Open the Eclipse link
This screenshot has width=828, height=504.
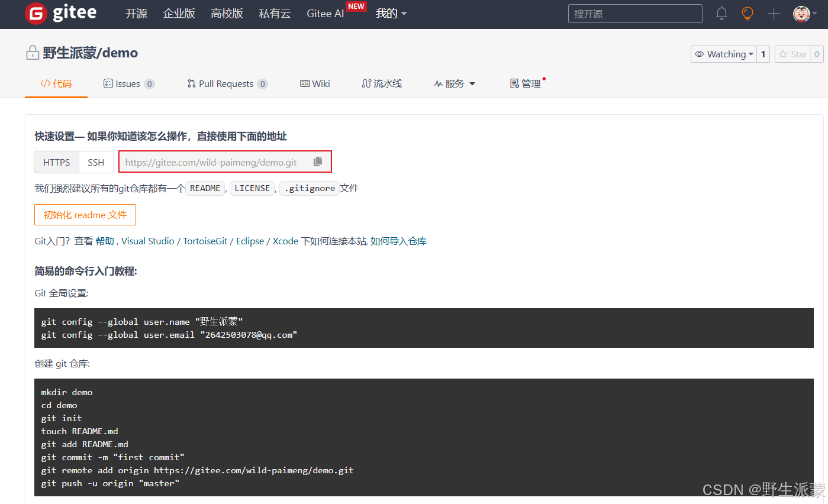click(250, 241)
